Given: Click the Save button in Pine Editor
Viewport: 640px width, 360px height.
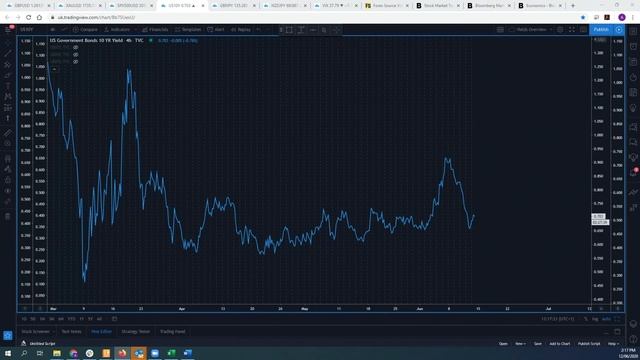Looking at the screenshot, I should click(538, 344).
